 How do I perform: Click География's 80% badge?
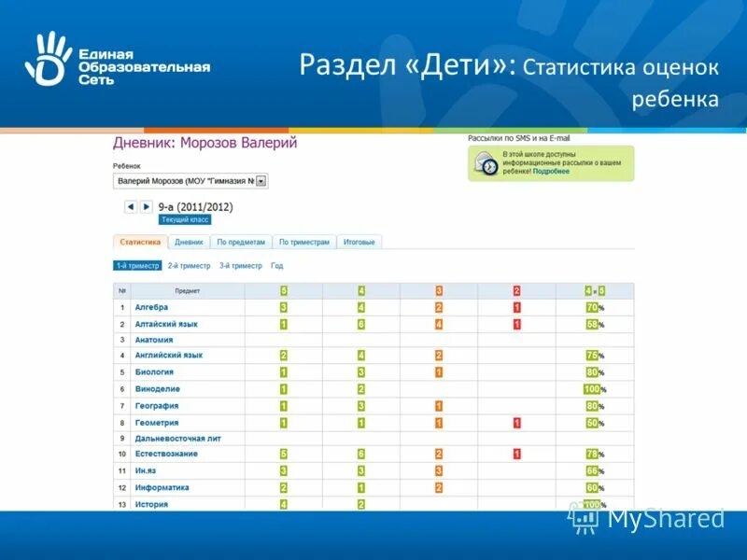592,406
